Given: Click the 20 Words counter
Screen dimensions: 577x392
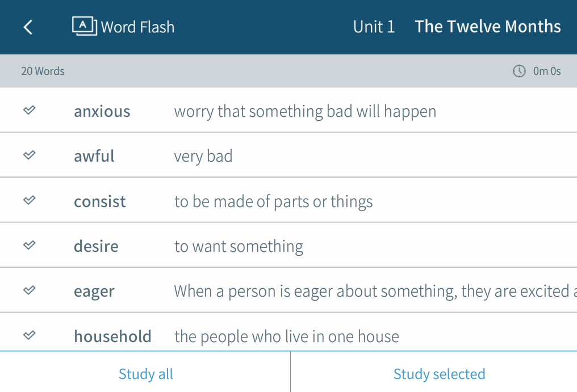Looking at the screenshot, I should [x=43, y=71].
